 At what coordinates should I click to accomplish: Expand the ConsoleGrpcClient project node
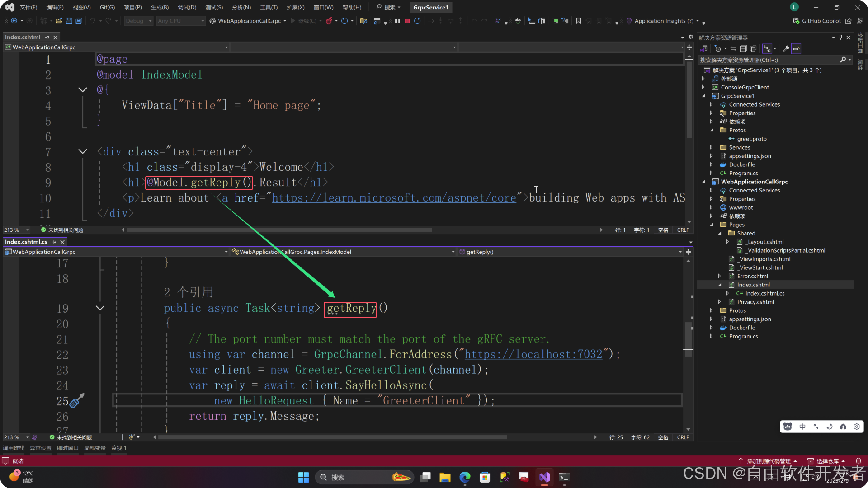point(703,87)
